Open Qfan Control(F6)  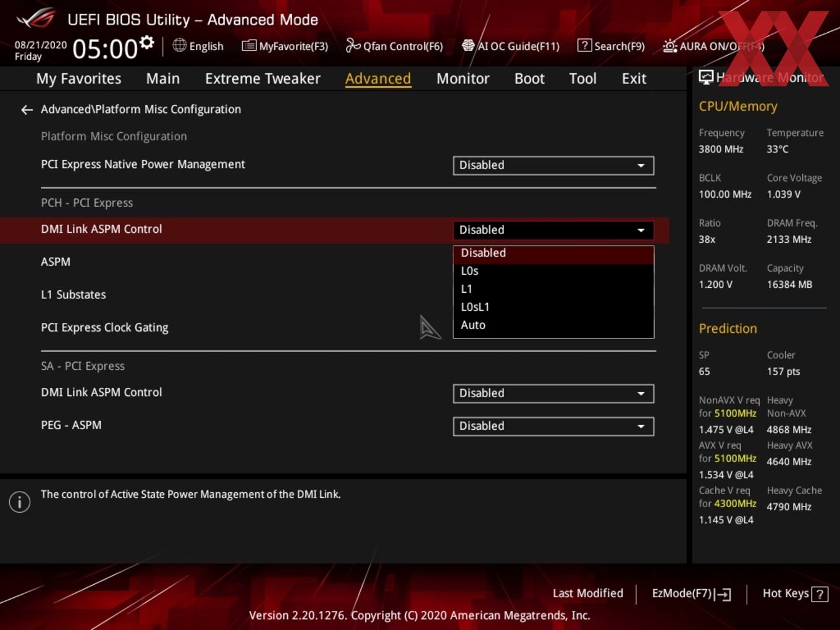(x=394, y=46)
